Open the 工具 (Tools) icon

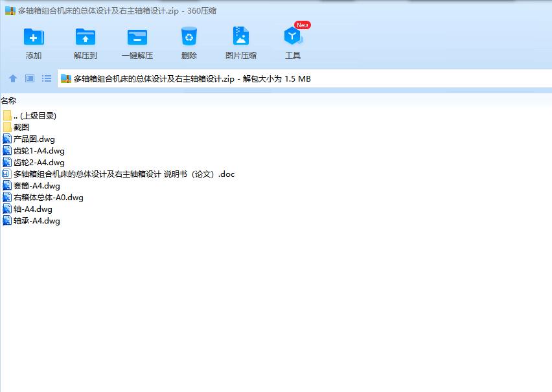(293, 36)
